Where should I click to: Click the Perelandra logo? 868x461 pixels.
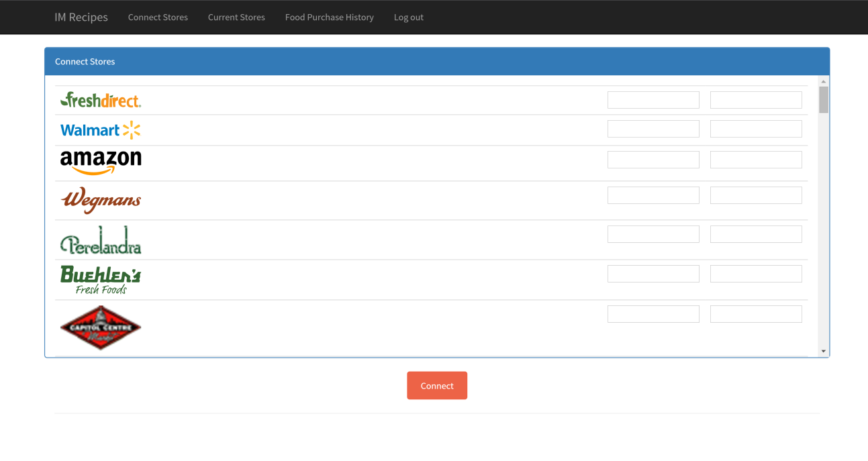(x=101, y=240)
